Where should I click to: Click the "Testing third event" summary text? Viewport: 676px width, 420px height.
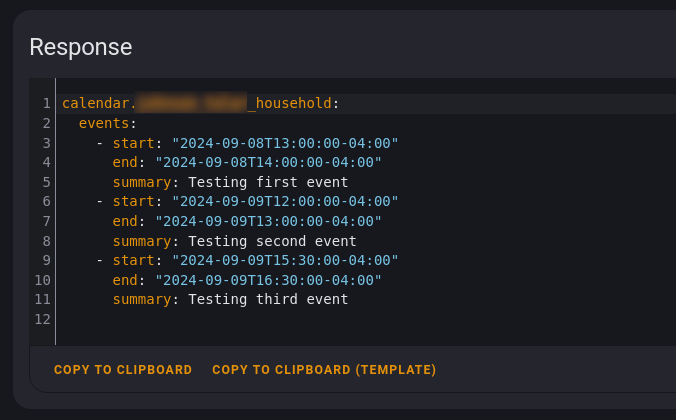coord(268,299)
